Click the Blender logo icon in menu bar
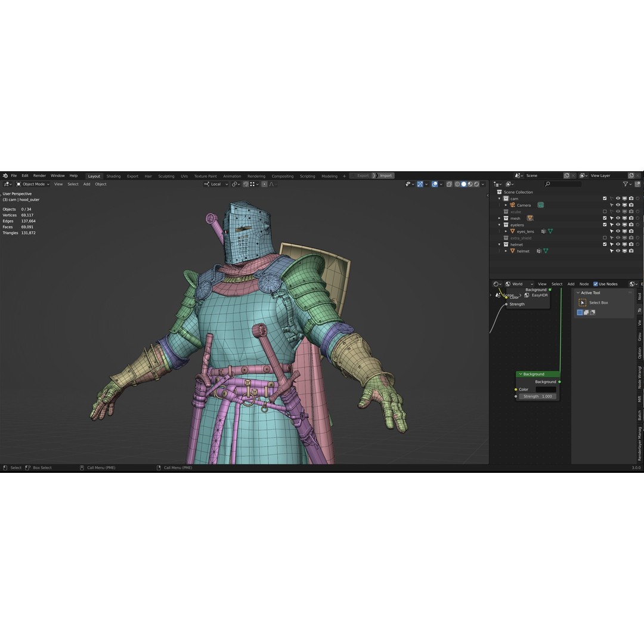 (x=5, y=176)
